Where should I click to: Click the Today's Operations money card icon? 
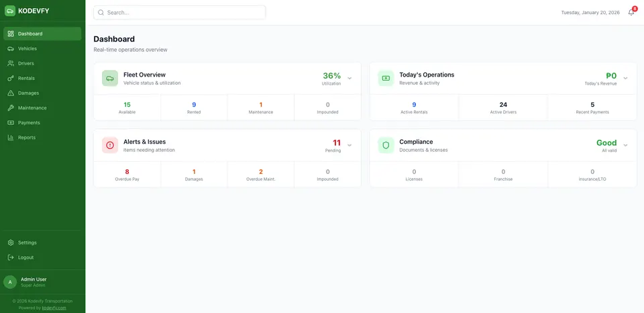[386, 78]
